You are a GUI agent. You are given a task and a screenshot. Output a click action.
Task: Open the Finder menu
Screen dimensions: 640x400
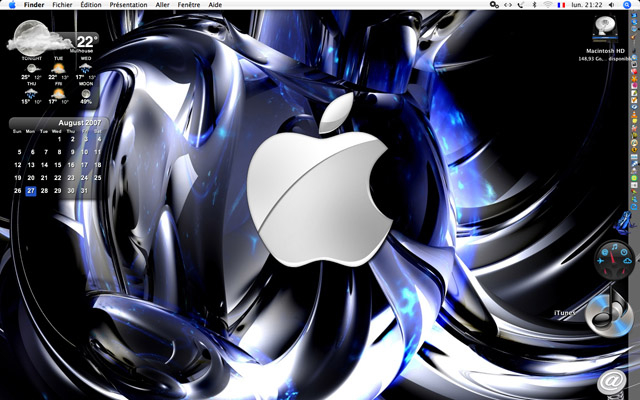34,5
